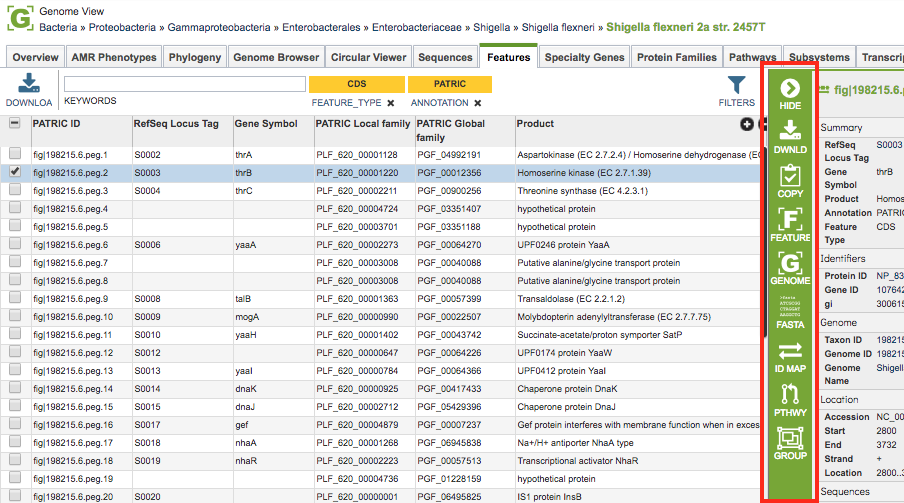Open the AMR Phenotypes tab

(114, 57)
